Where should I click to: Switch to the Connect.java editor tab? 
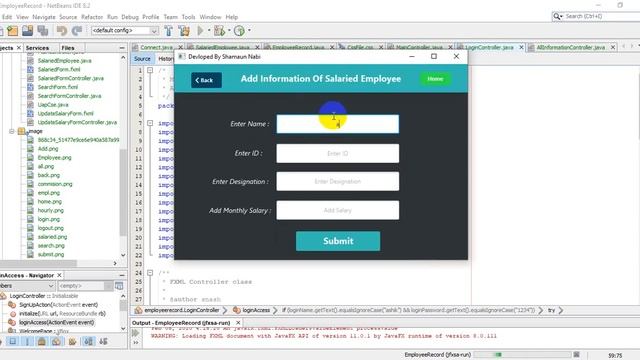157,47
